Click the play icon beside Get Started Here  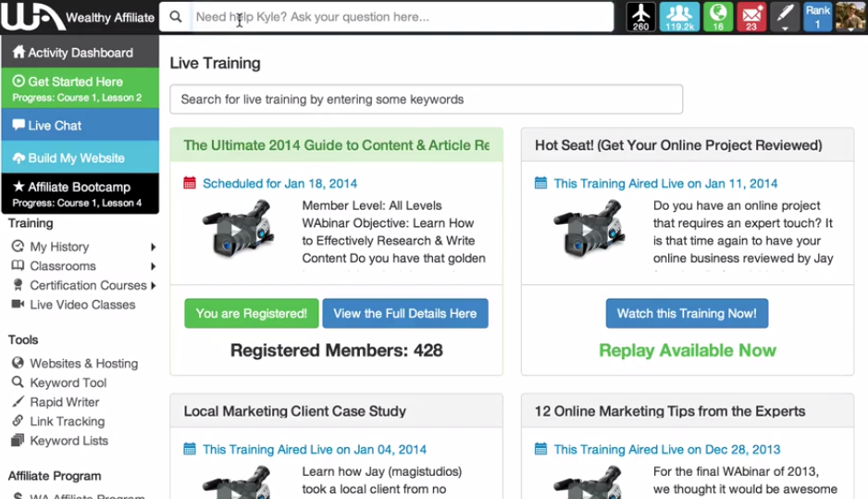19,81
